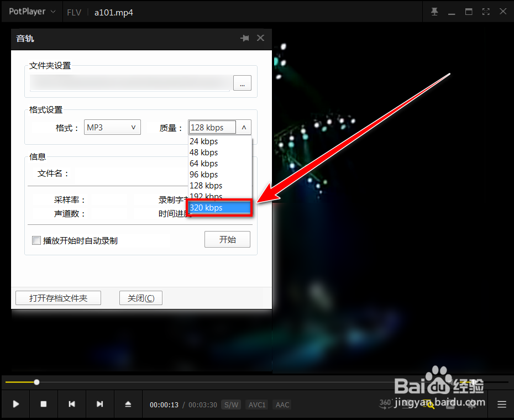Maximize the PotPlayer window
The height and width of the screenshot is (420, 514).
tap(469, 12)
